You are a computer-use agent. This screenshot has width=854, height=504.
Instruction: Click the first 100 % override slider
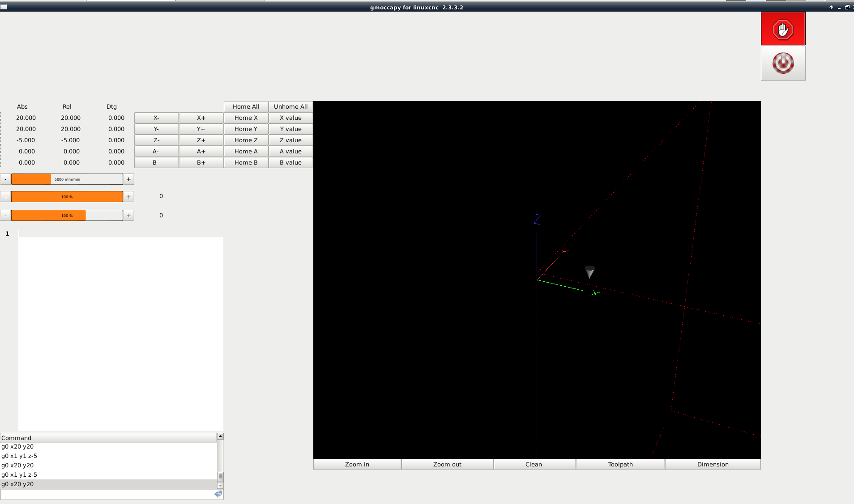click(67, 197)
